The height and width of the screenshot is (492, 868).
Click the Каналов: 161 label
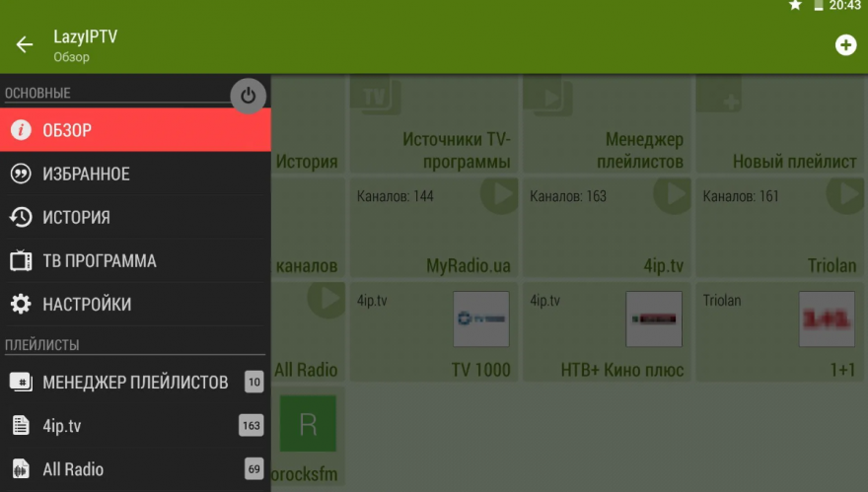coord(741,196)
